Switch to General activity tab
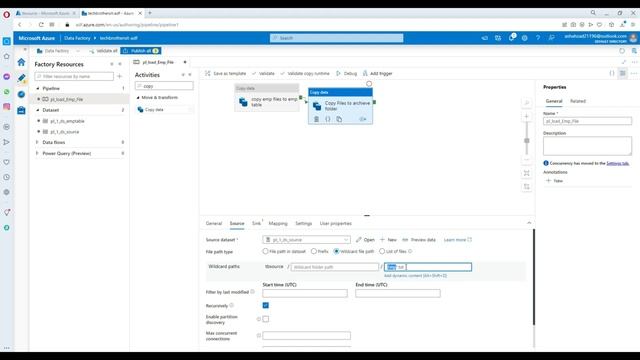Viewport: 640px width, 360px height. (213, 224)
